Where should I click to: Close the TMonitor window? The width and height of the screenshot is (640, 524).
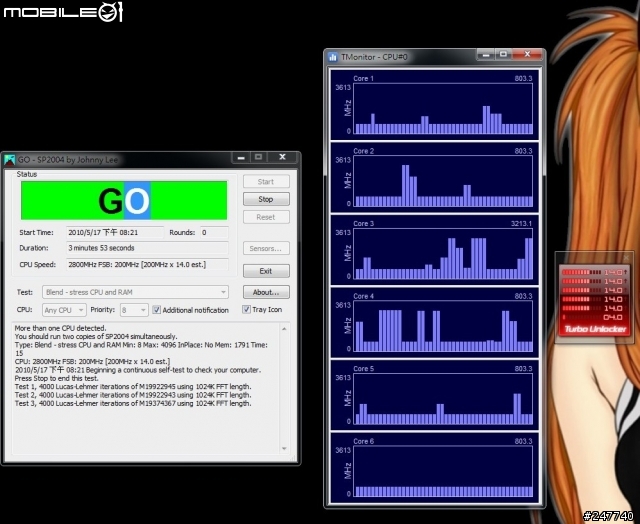[x=527, y=54]
